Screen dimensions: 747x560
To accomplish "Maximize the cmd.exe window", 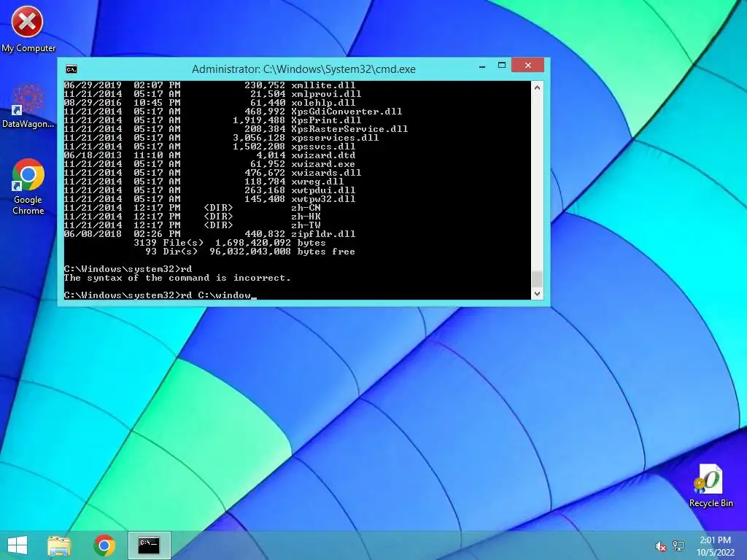I will [x=502, y=65].
